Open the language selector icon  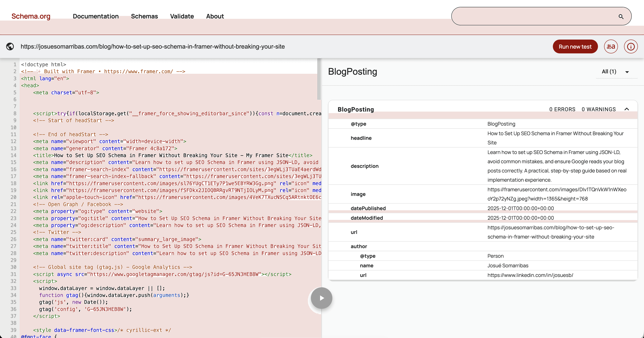611,46
